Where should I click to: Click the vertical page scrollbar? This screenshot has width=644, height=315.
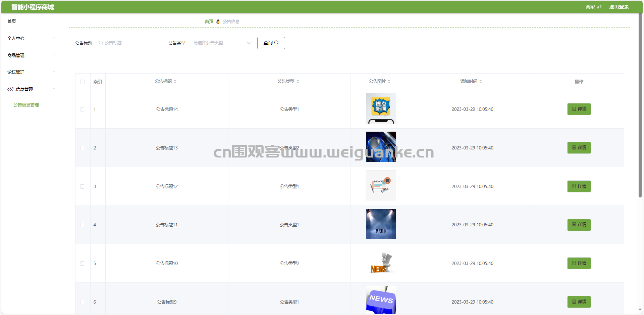coord(640,105)
